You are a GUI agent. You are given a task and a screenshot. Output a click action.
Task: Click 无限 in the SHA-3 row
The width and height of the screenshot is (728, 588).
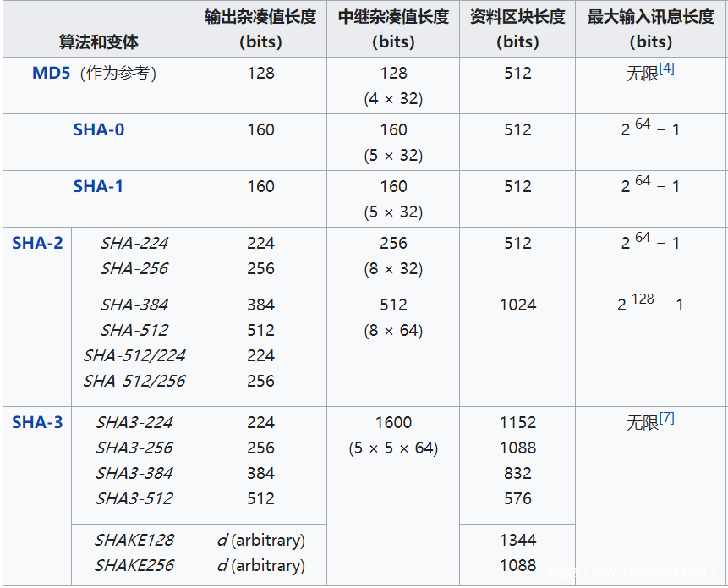click(642, 423)
